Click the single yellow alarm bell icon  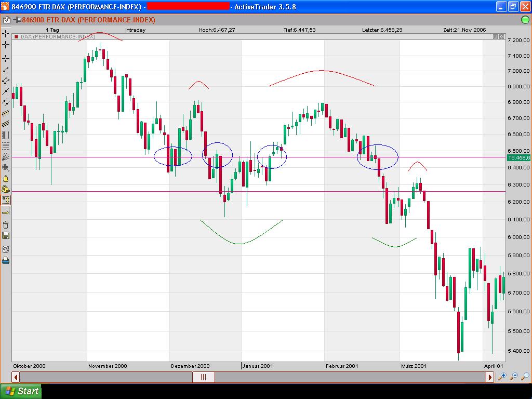(5, 179)
